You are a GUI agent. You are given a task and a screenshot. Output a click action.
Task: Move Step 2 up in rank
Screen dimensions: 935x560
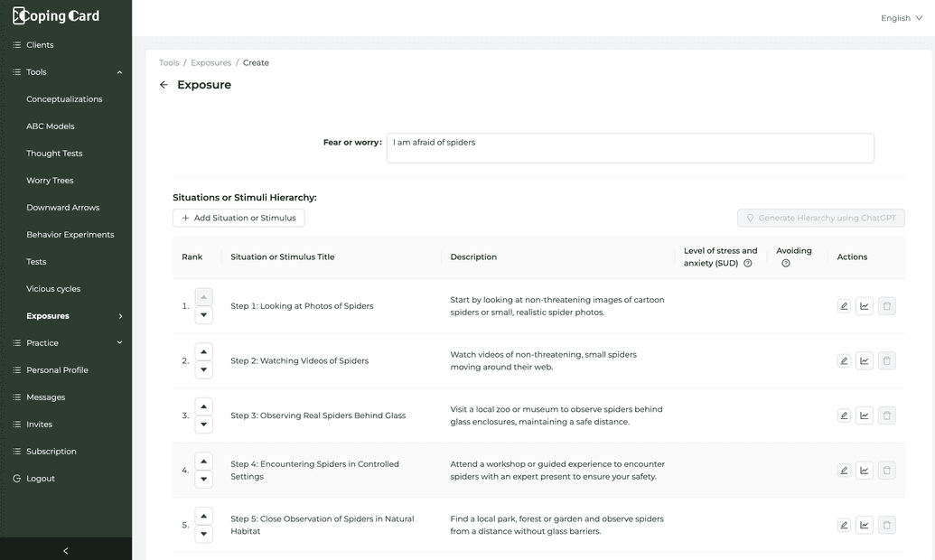pyautogui.click(x=204, y=352)
